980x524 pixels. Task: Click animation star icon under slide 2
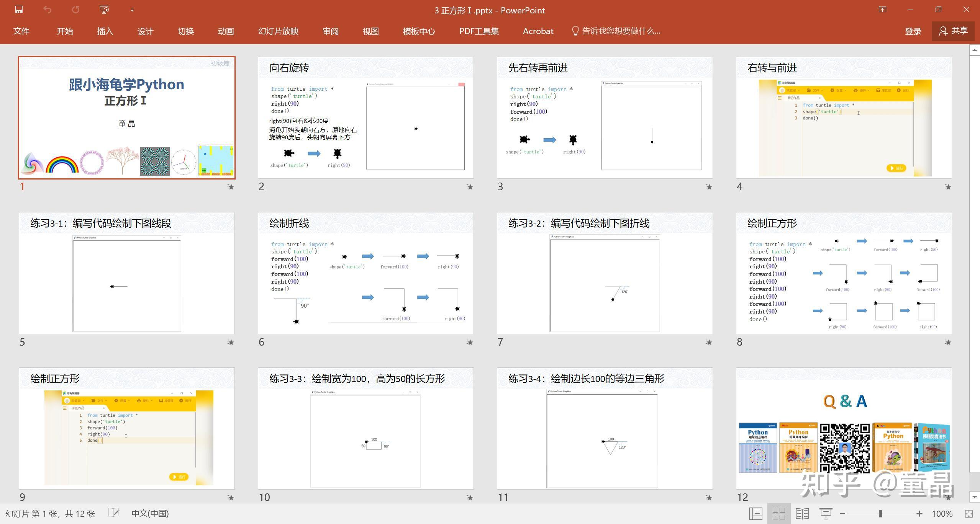(469, 187)
